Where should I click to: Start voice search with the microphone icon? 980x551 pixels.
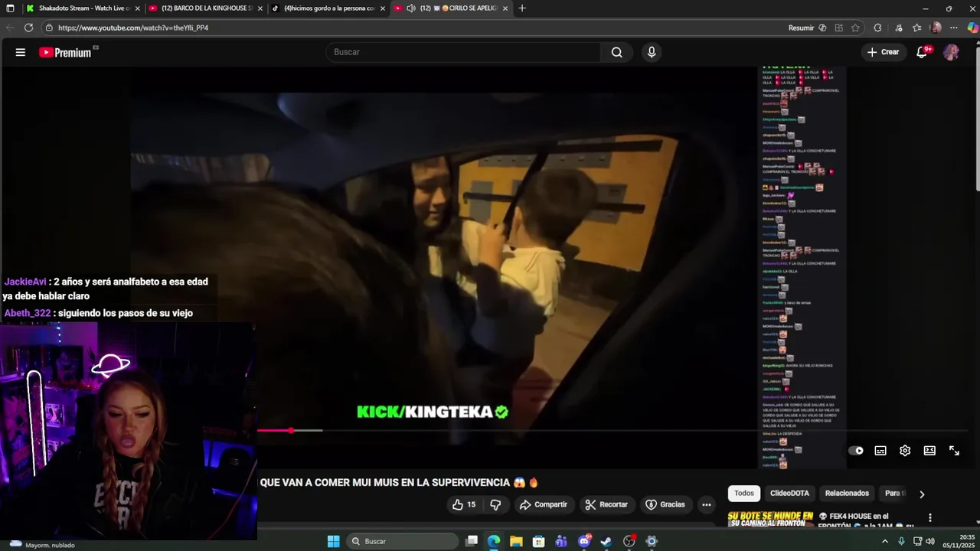pyautogui.click(x=652, y=52)
